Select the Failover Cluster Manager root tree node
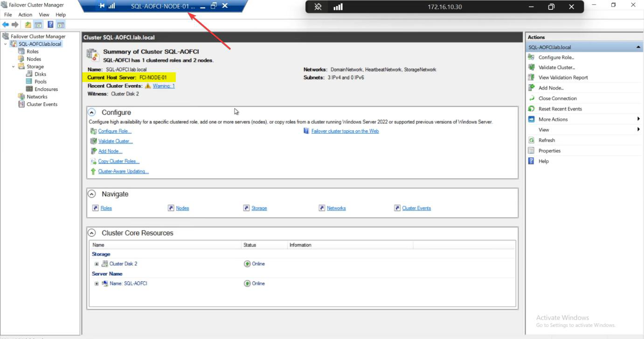 coord(38,36)
